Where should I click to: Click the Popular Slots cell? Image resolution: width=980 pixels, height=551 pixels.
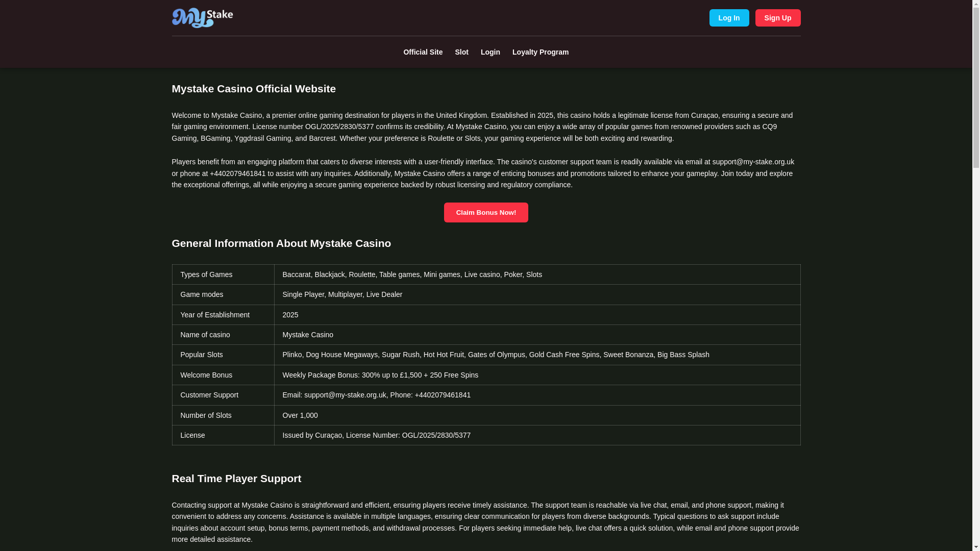point(223,355)
